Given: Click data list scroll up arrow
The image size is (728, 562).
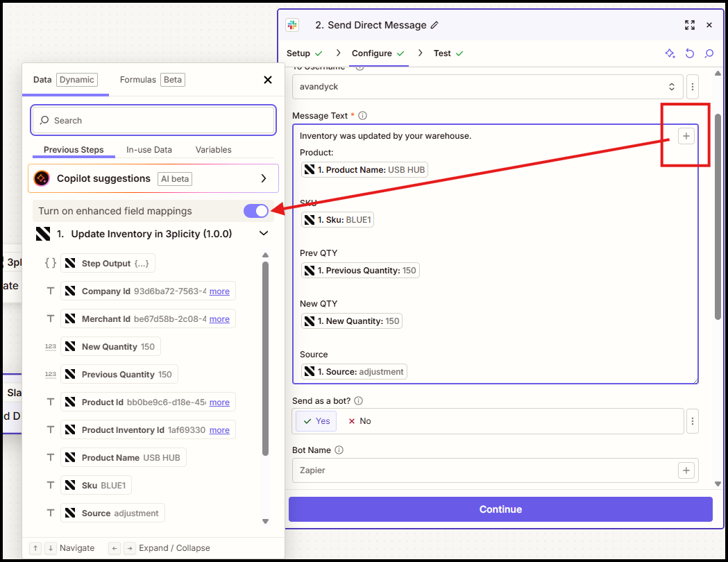Looking at the screenshot, I should click(266, 255).
